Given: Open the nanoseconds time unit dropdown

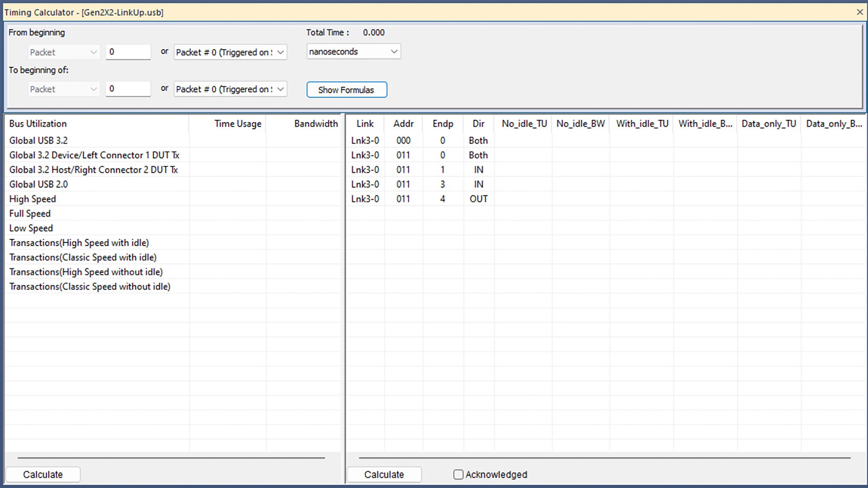Looking at the screenshot, I should pyautogui.click(x=353, y=52).
